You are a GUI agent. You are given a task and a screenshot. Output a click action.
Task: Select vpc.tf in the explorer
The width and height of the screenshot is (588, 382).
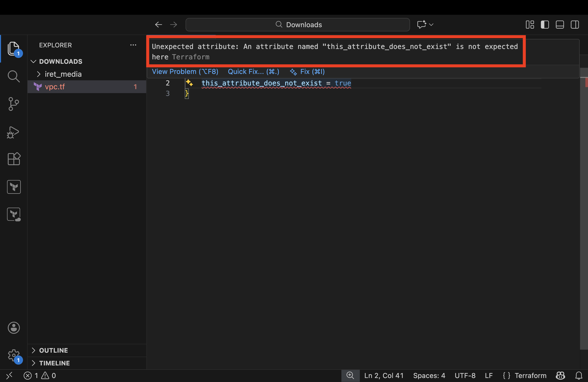(55, 87)
